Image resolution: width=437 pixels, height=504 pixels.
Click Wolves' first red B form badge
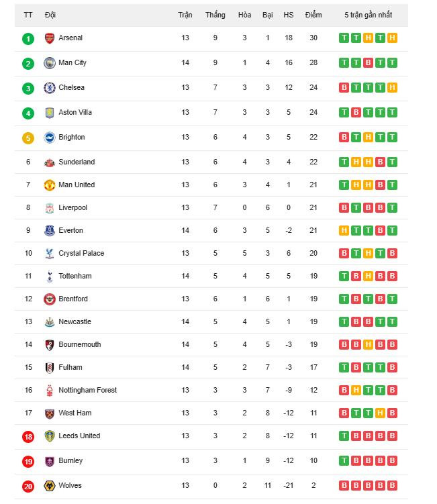tap(344, 486)
